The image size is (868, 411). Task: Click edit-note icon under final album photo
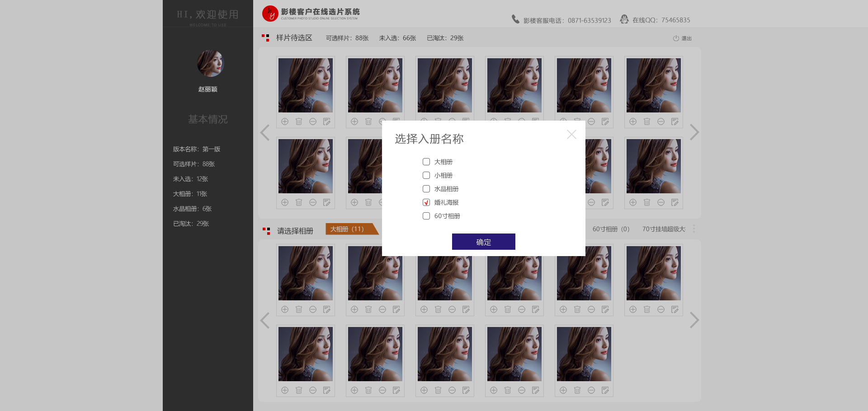[x=605, y=390]
